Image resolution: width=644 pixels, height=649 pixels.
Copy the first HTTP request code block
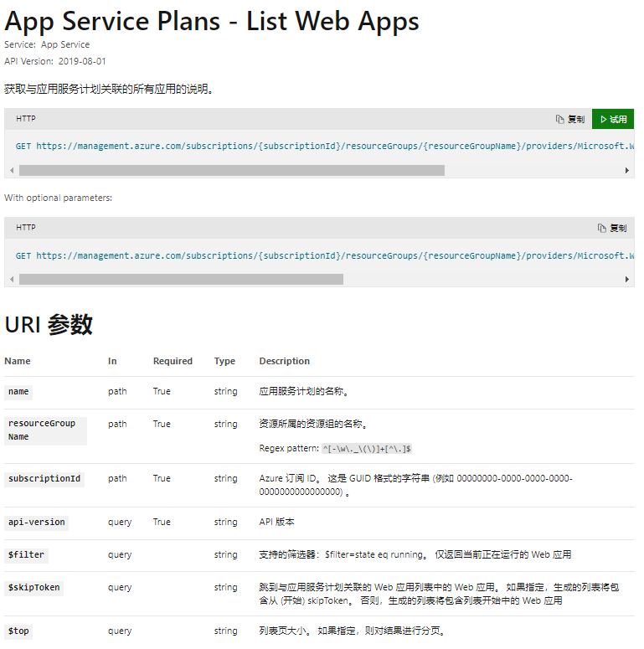click(570, 119)
